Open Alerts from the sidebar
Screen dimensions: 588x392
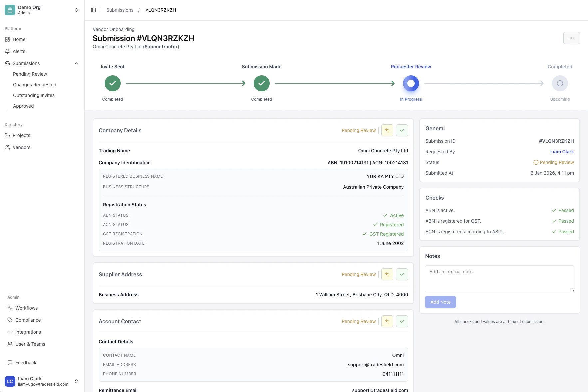point(19,51)
